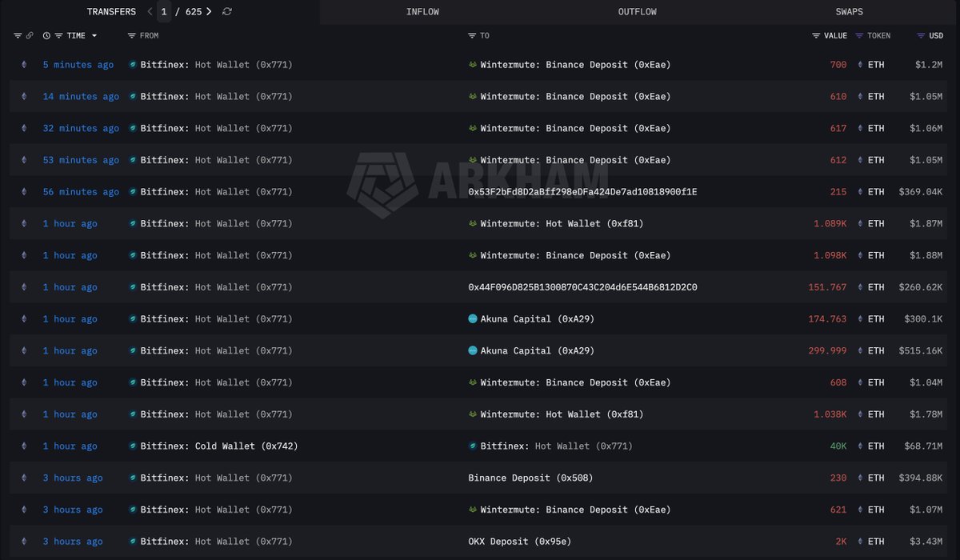960x560 pixels.
Task: Click Wintermute logo in 53 minutes ago row
Action: pos(473,160)
